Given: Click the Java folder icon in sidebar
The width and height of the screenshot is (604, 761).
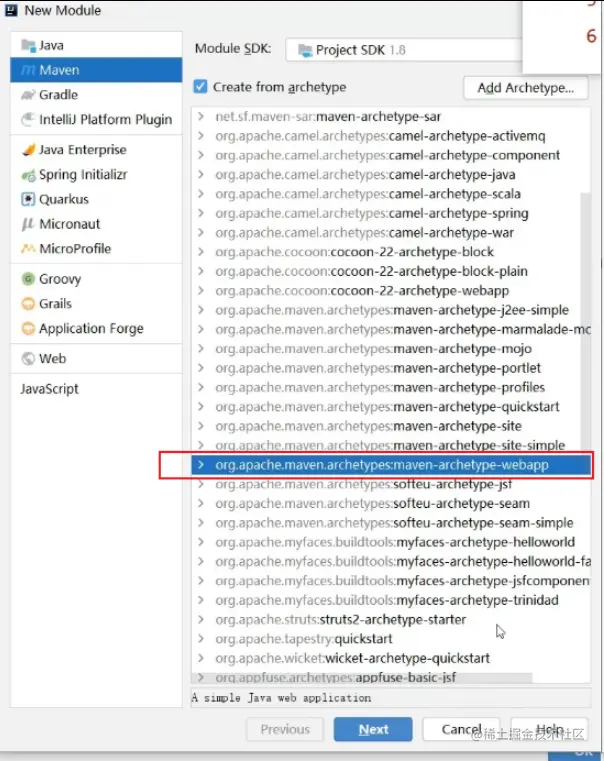Looking at the screenshot, I should point(28,46).
